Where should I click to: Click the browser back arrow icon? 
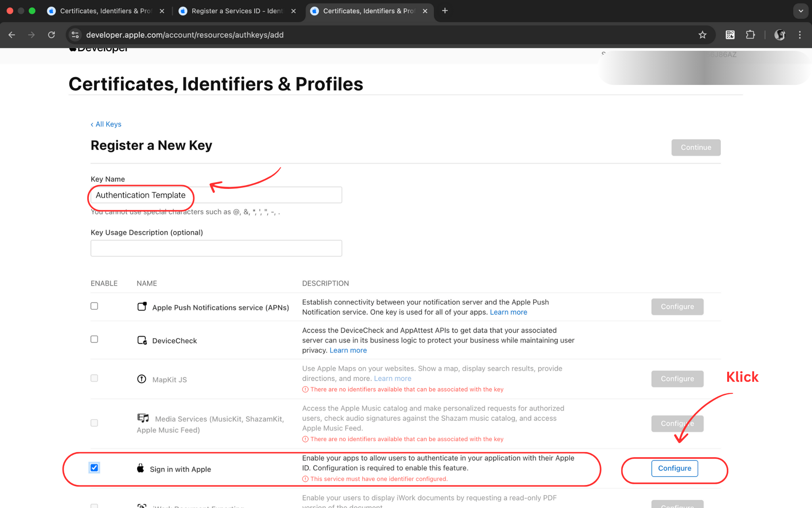(x=12, y=35)
